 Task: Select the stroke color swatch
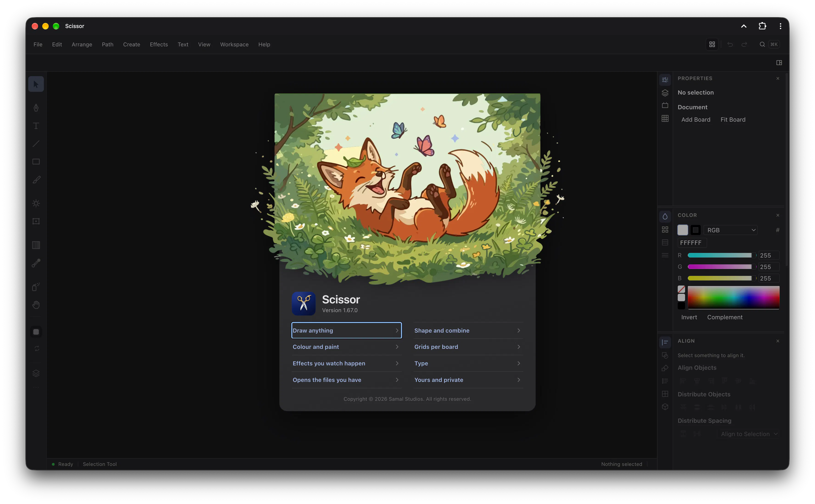pyautogui.click(x=695, y=230)
